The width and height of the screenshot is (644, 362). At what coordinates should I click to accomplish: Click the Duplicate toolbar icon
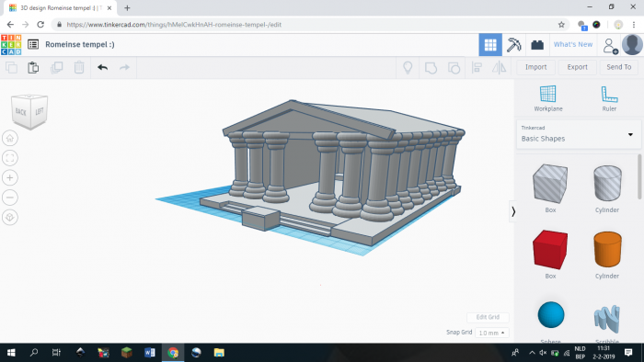[56, 67]
